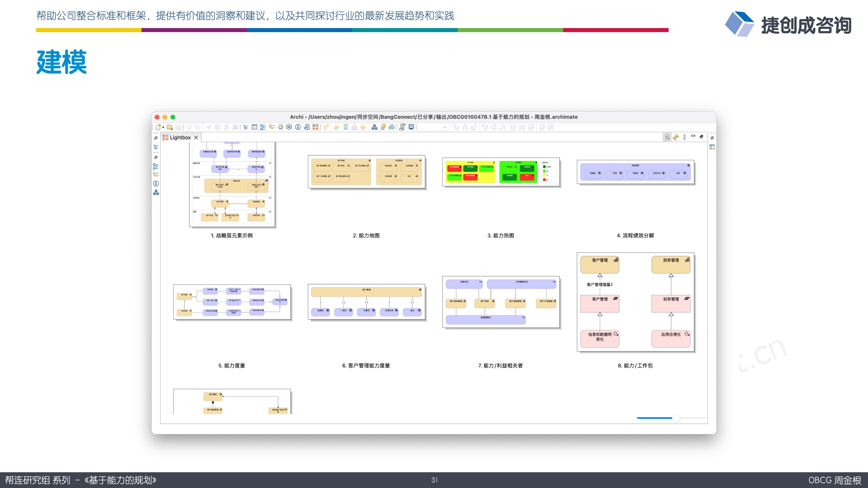The width and height of the screenshot is (868, 488).
Task: Click the three blue circles icon in the top toolbar
Action: coord(374,127)
